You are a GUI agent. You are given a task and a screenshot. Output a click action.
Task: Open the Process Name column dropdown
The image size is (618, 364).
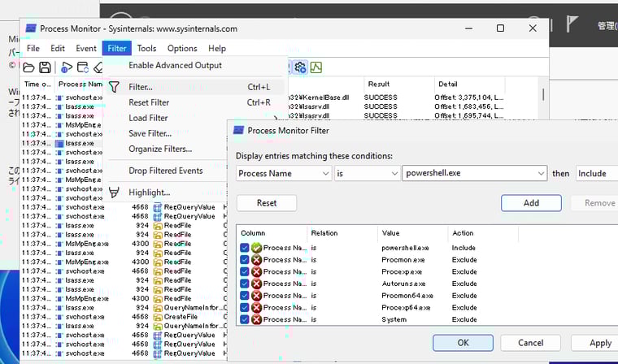[x=283, y=173]
